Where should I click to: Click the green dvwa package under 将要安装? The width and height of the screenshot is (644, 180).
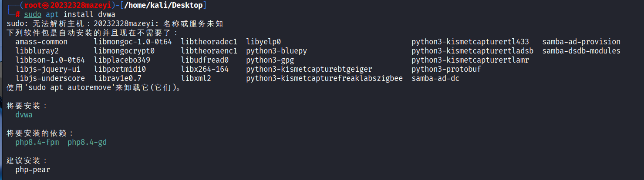24,115
